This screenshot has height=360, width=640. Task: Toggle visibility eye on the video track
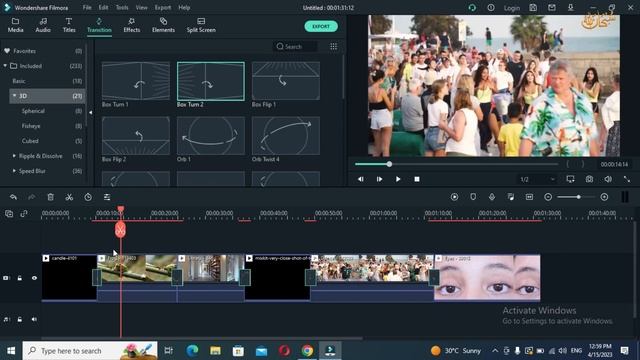click(x=34, y=278)
